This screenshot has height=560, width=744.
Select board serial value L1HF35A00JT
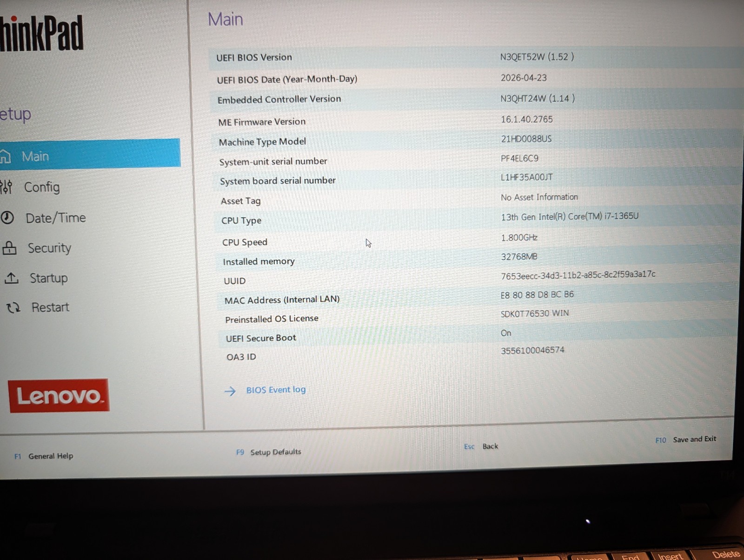pyautogui.click(x=527, y=177)
